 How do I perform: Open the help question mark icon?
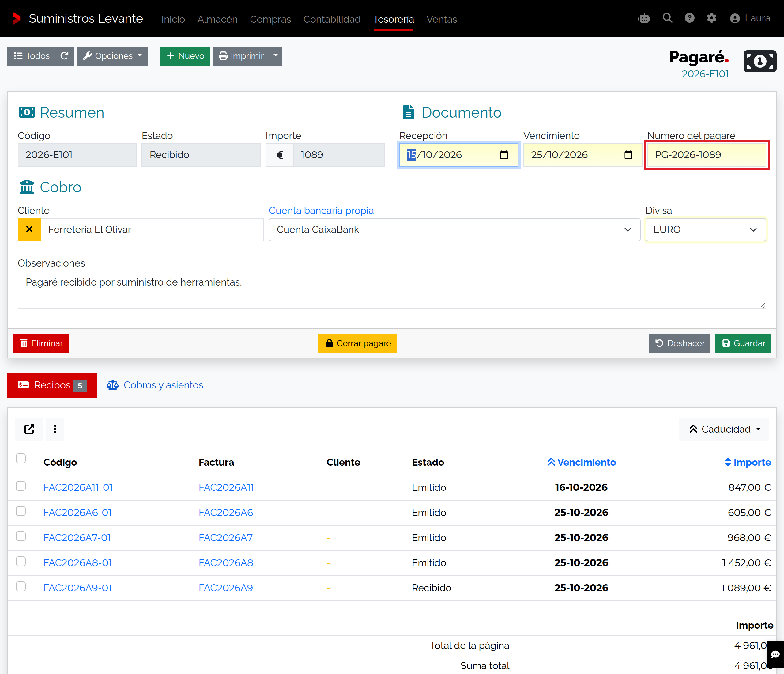pyautogui.click(x=689, y=18)
